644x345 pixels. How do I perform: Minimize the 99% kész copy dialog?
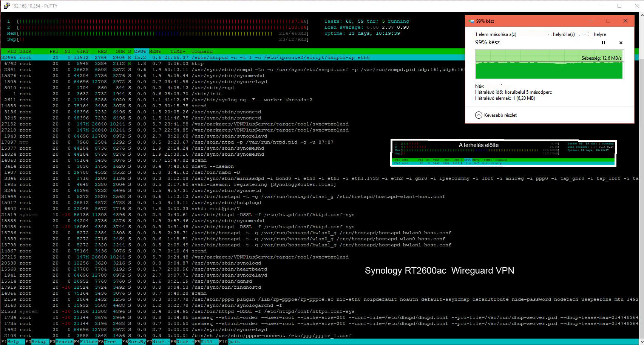[591, 21]
